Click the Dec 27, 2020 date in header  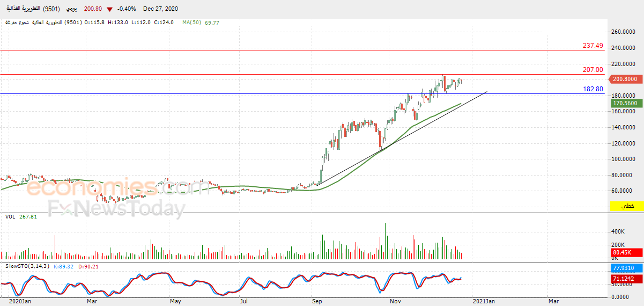coord(160,9)
